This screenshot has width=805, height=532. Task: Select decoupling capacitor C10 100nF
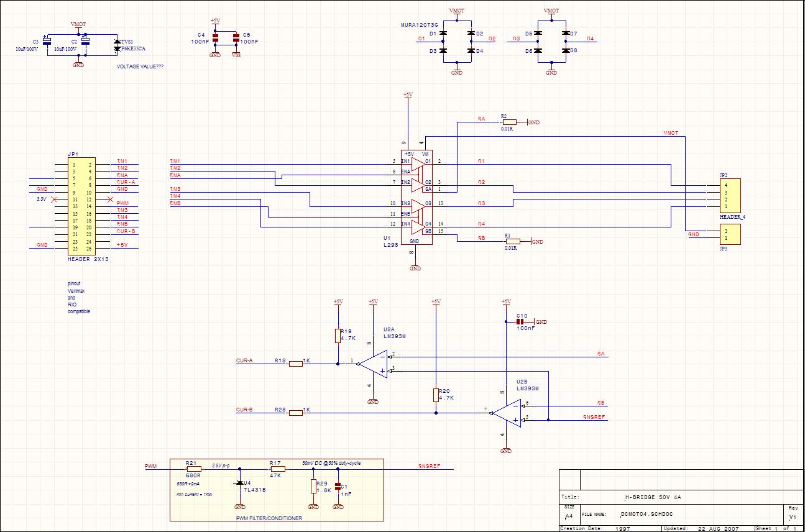(x=521, y=321)
